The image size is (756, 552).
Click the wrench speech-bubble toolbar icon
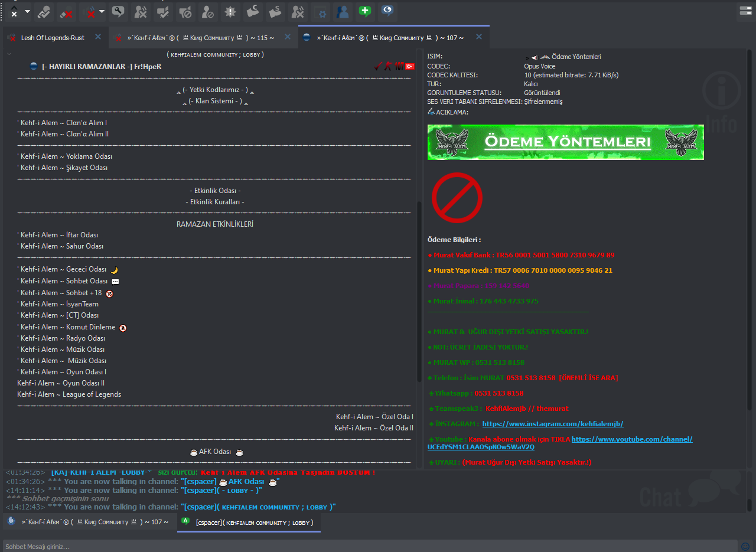pyautogui.click(x=118, y=11)
